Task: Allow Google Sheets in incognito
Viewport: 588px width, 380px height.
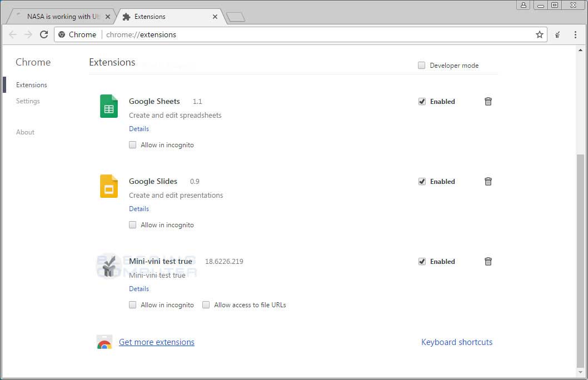Action: 132,145
